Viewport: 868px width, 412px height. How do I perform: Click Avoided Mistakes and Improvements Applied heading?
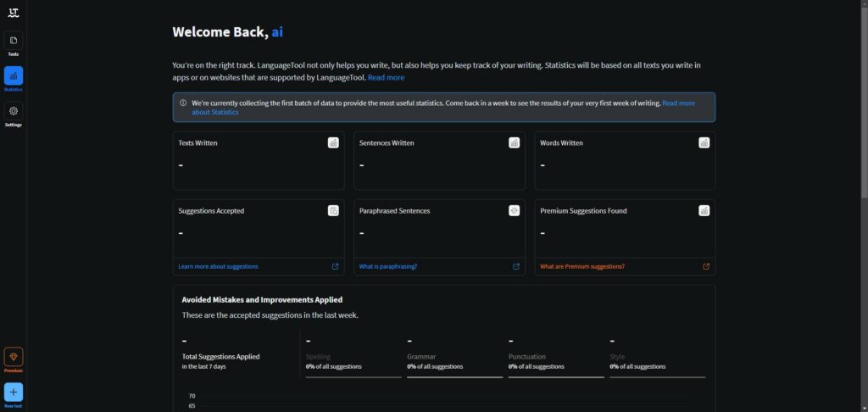point(263,299)
